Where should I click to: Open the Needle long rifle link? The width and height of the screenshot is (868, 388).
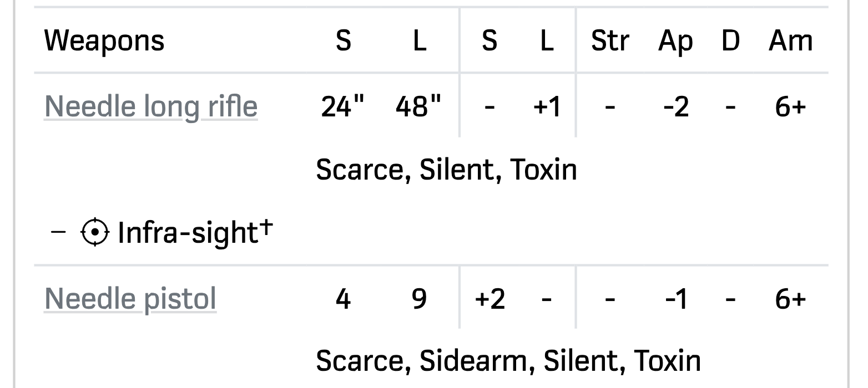coord(151,106)
